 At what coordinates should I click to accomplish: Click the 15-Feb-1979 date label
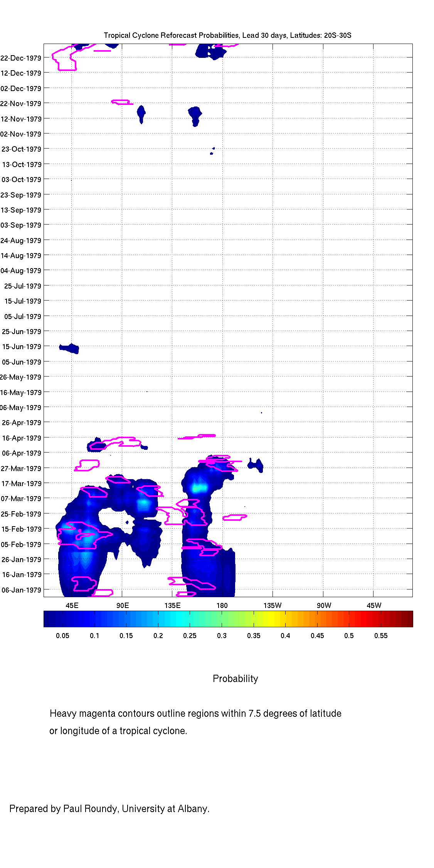coord(21,529)
